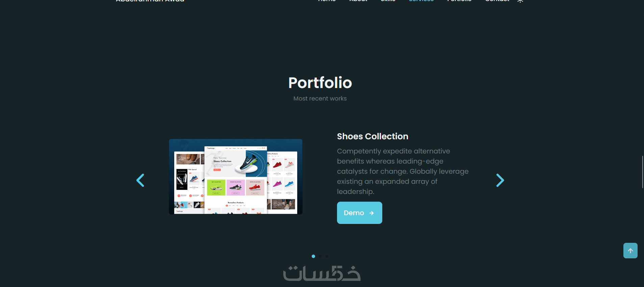The height and width of the screenshot is (287, 644).
Task: Click the arrow icon inside the Demo button
Action: 371,213
